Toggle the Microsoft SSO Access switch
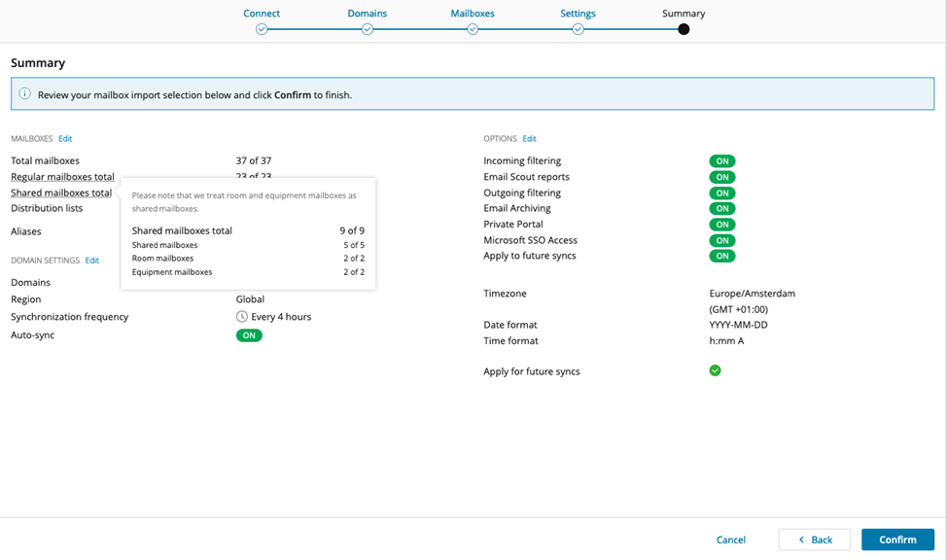Screen dimensions: 947x560 coord(721,240)
